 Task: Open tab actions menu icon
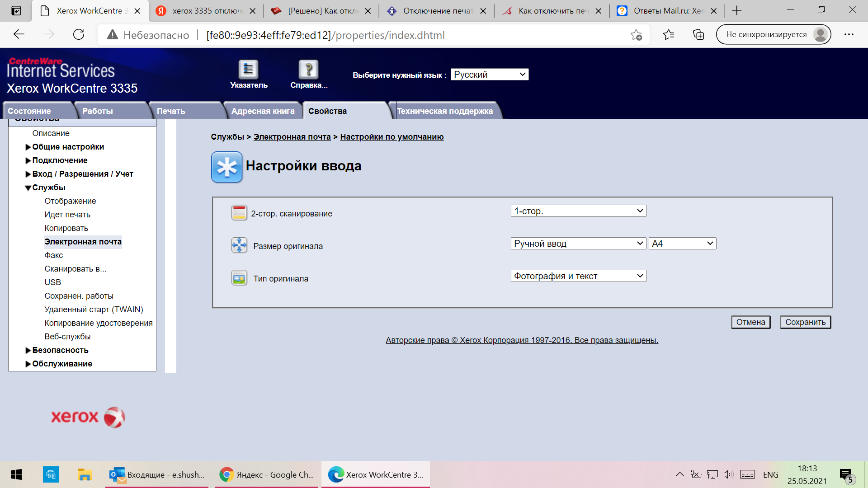pyautogui.click(x=16, y=11)
